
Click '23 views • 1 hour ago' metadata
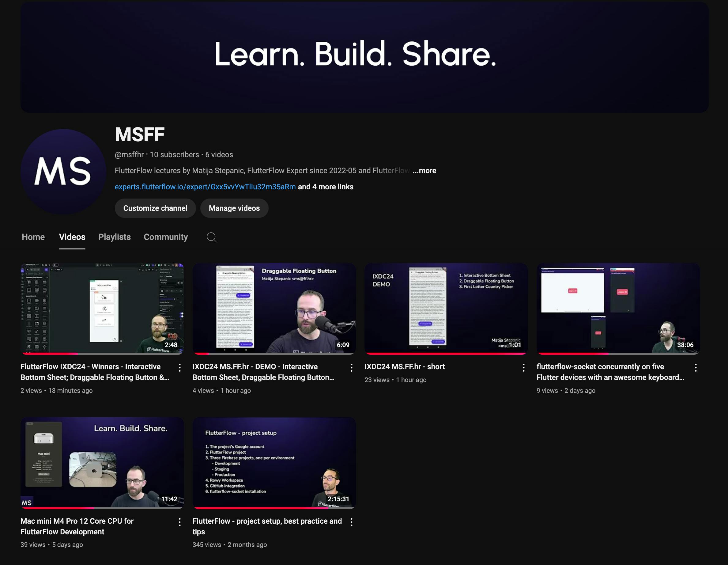[x=395, y=380]
